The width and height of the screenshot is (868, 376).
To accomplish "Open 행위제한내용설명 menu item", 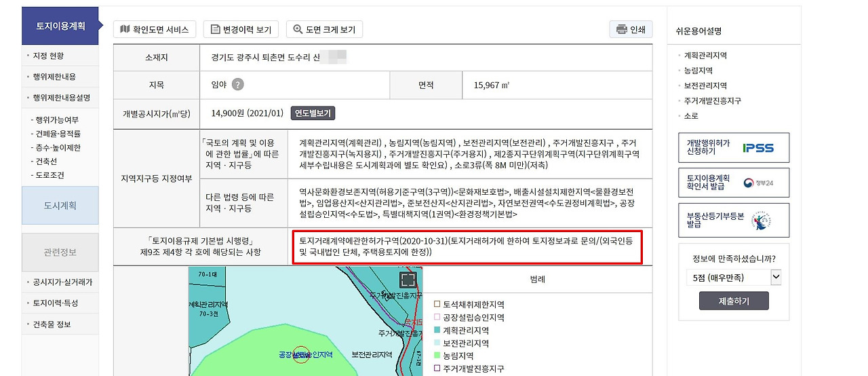I will [x=61, y=97].
